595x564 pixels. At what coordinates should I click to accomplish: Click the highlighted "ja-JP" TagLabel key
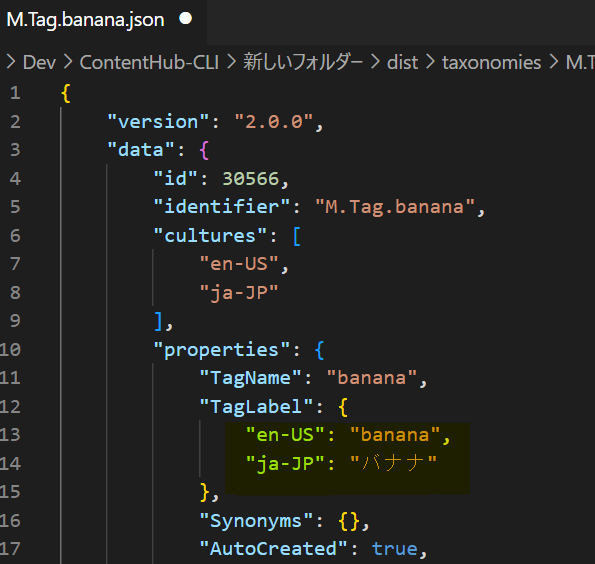click(x=285, y=464)
